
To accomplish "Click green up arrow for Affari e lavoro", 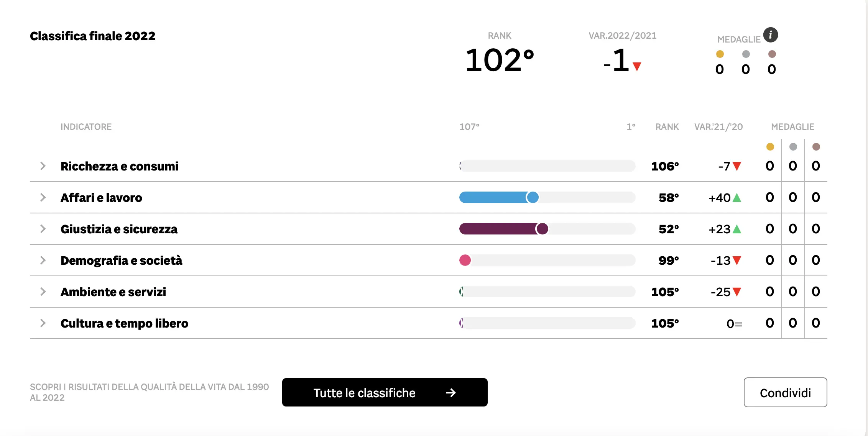I will [736, 198].
